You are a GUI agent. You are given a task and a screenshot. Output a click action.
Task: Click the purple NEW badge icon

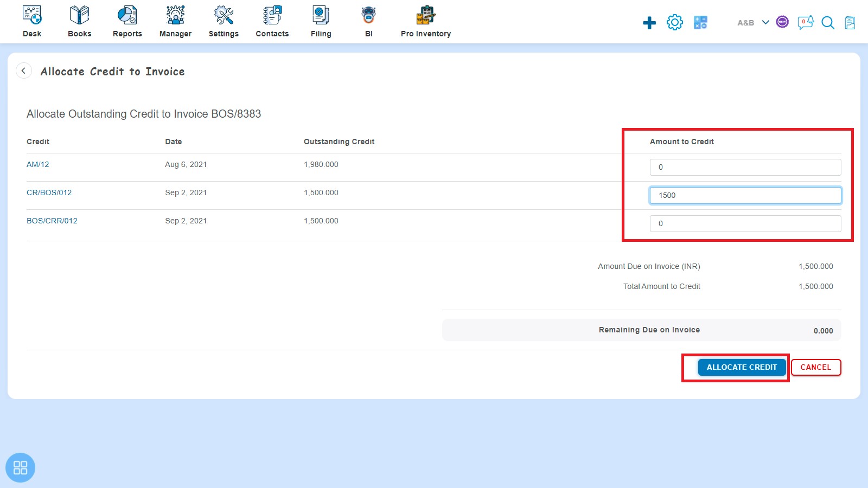[x=782, y=22]
